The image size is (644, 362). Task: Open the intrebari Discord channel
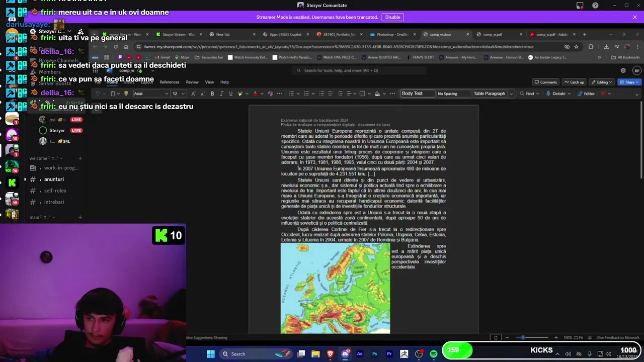[x=54, y=202]
